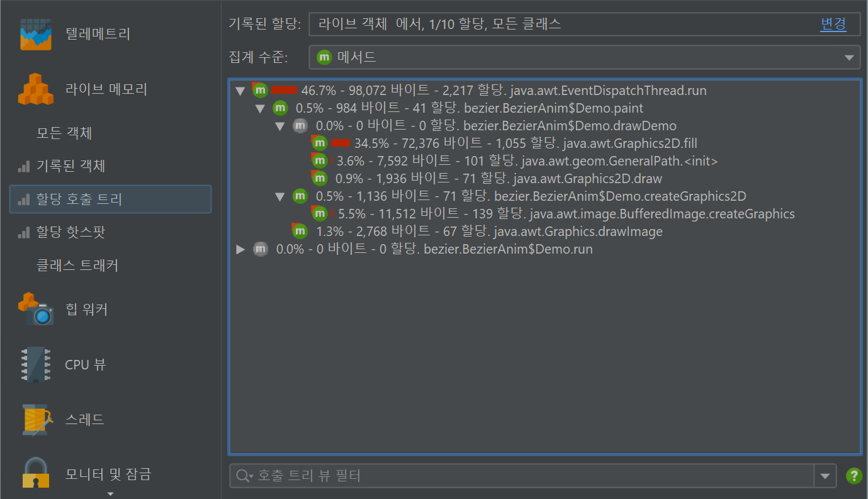868x499 pixels.
Task: Click the 기록된 할당 label
Action: (x=264, y=25)
